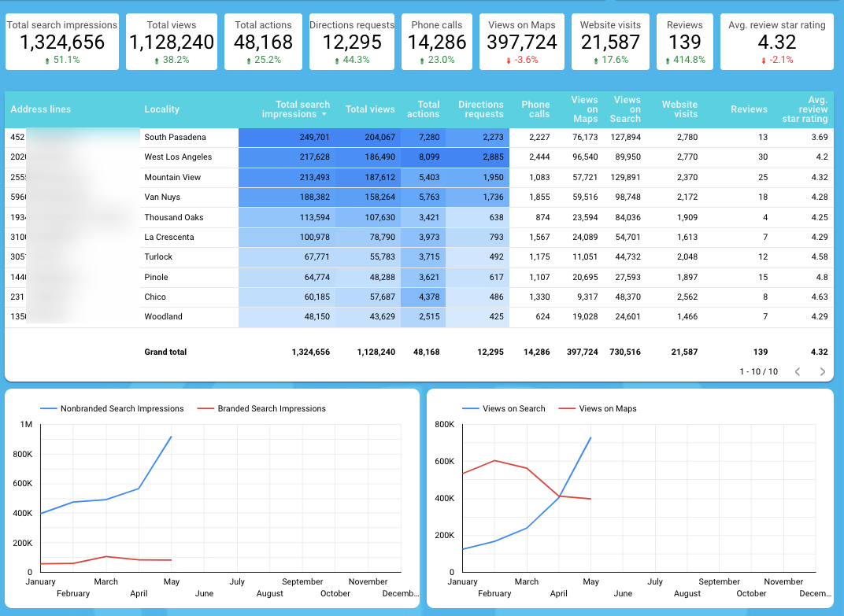Click green up arrow under Total search impressions

pyautogui.click(x=47, y=61)
